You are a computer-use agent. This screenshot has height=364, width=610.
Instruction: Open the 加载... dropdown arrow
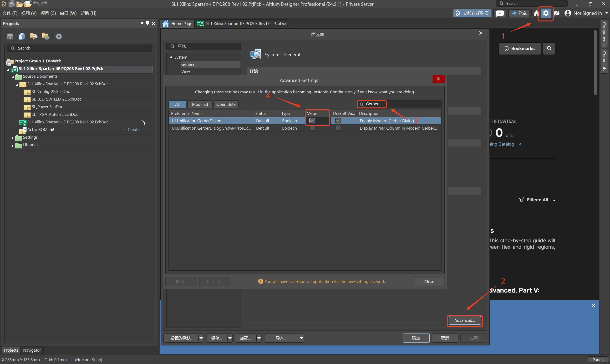tap(259, 338)
